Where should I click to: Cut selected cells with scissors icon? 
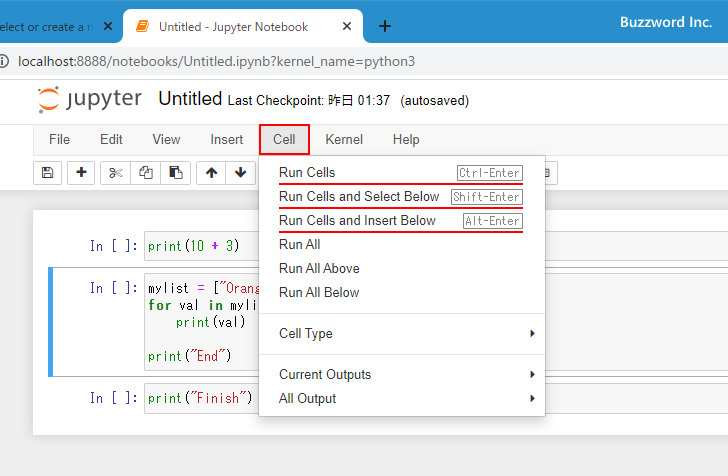pos(116,173)
